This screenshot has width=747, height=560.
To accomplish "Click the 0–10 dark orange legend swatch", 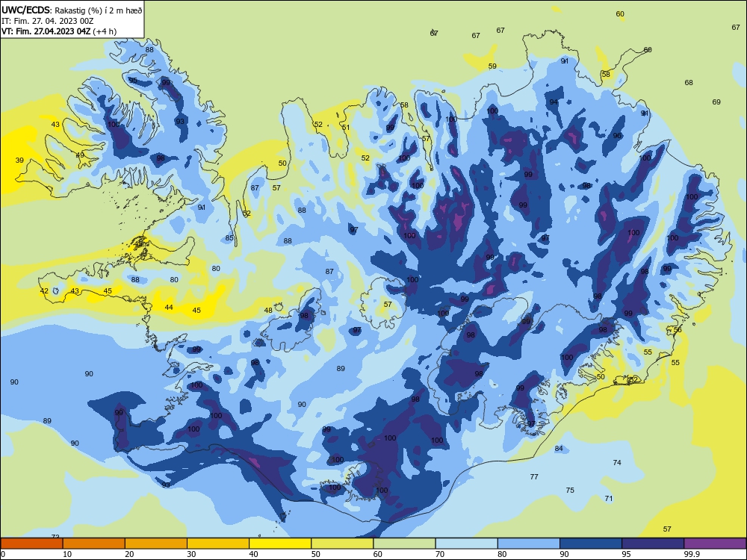I will click(31, 544).
